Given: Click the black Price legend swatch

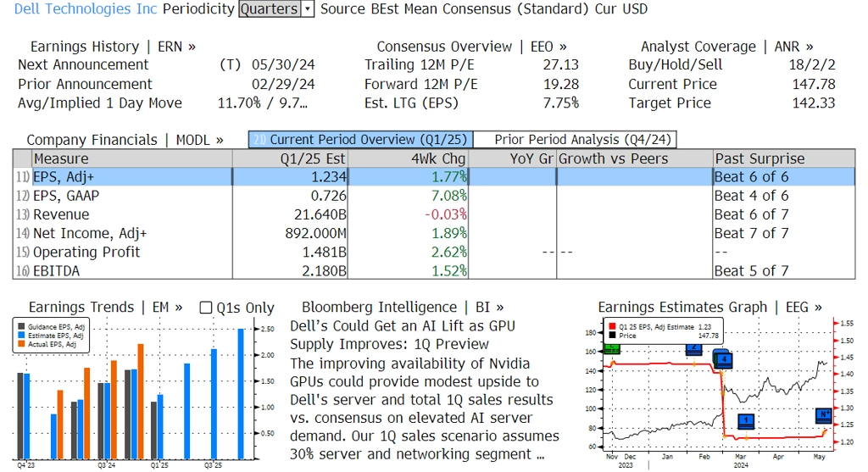Looking at the screenshot, I should point(612,336).
